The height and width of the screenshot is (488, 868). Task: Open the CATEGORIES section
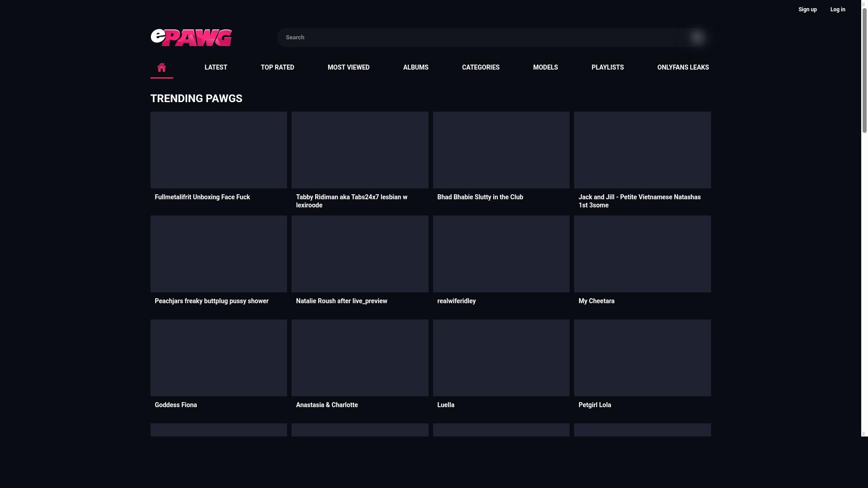481,67
